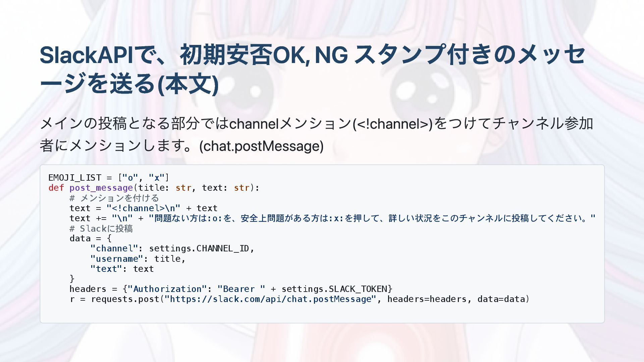644x362 pixels.
Task: Click the "username": title line
Action: click(x=138, y=259)
